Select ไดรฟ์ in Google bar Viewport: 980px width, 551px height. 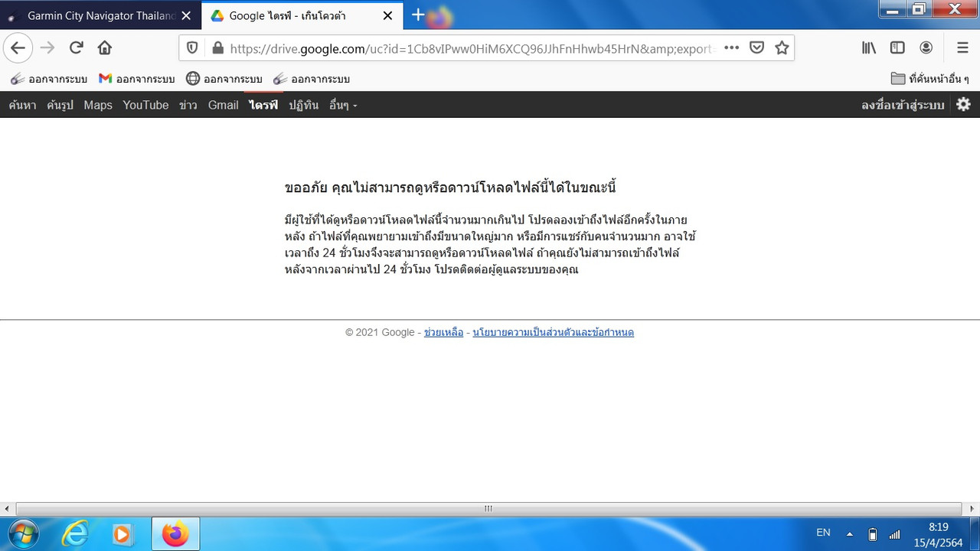[263, 105]
